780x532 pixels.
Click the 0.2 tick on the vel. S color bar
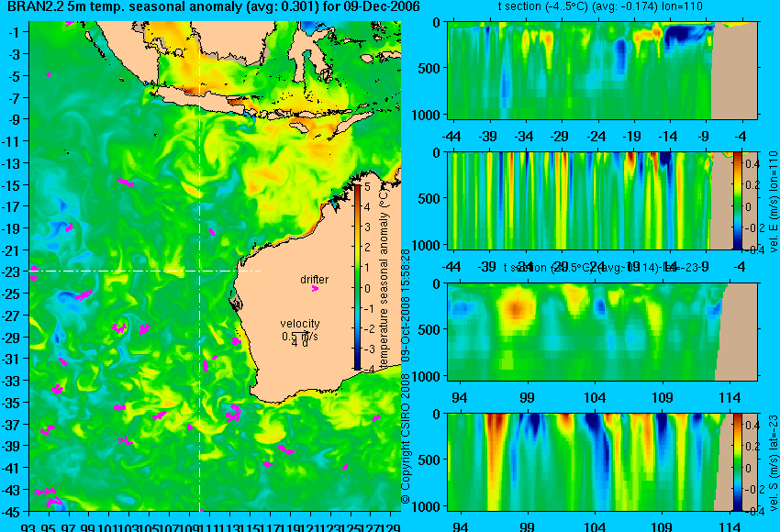(x=752, y=447)
